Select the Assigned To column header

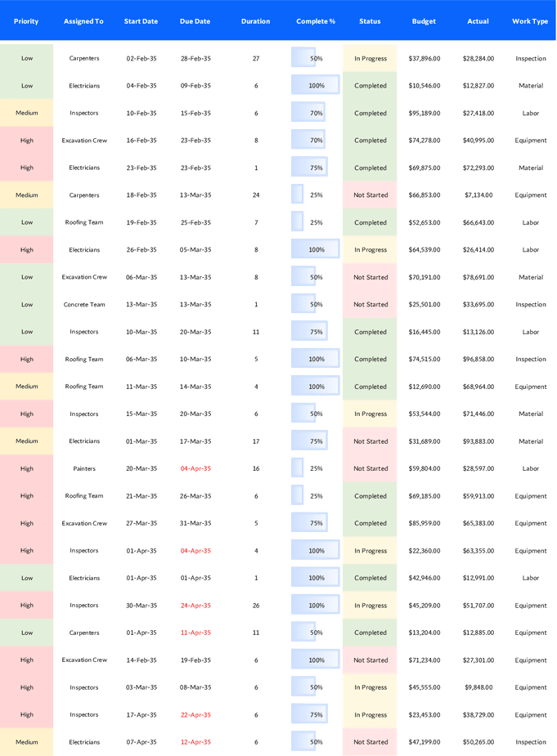(83, 21)
